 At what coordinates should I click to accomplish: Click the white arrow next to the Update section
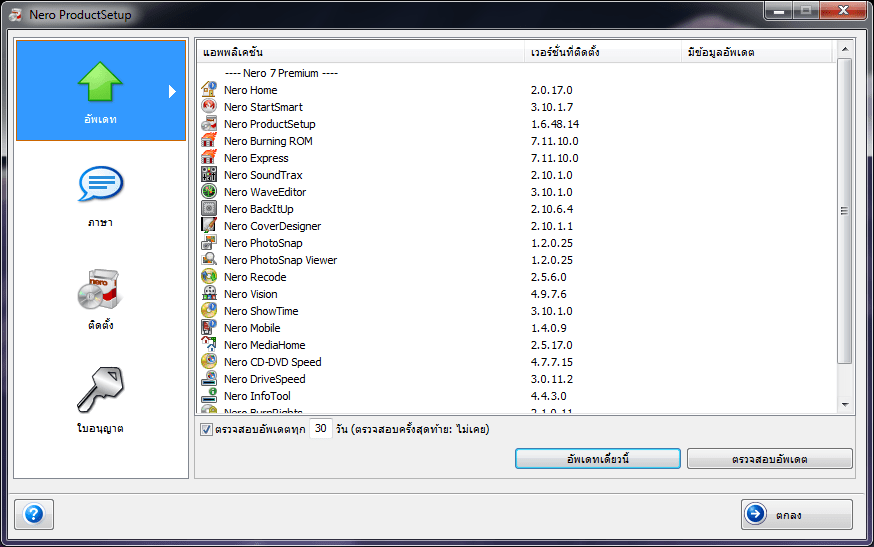(x=172, y=91)
